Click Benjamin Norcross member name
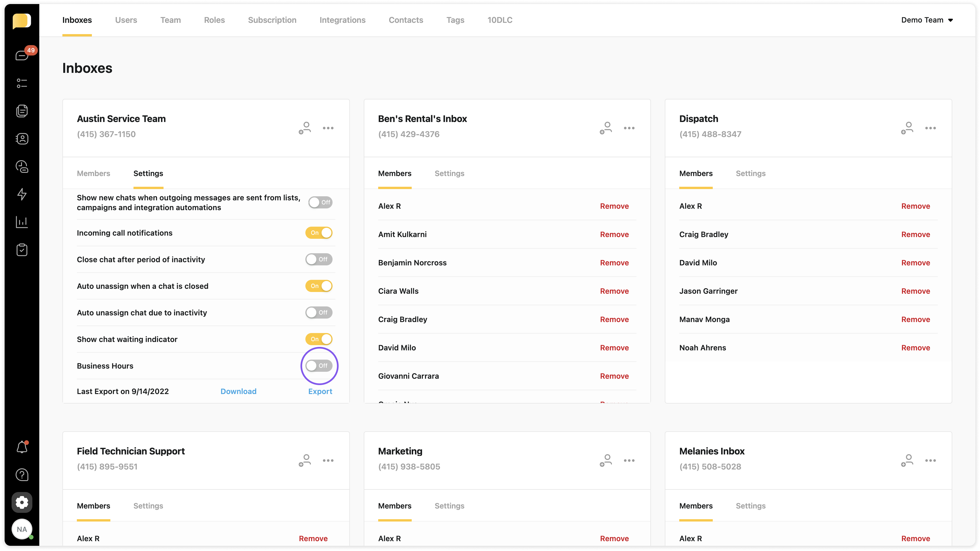 412,262
